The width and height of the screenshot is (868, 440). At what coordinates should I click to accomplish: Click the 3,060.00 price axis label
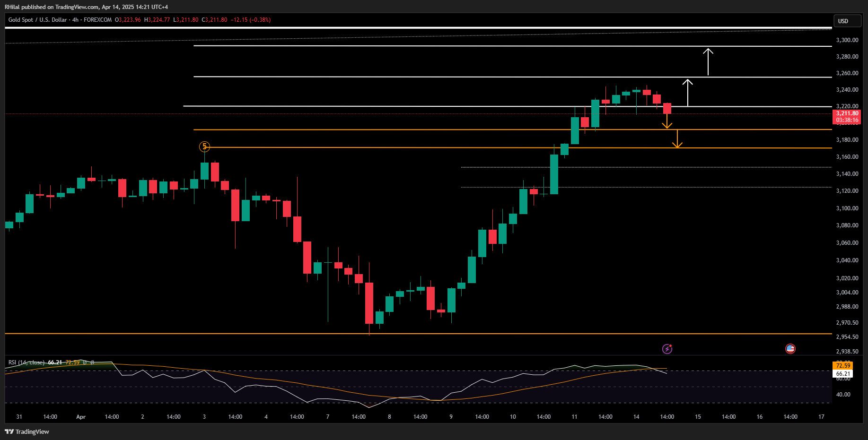click(x=847, y=243)
